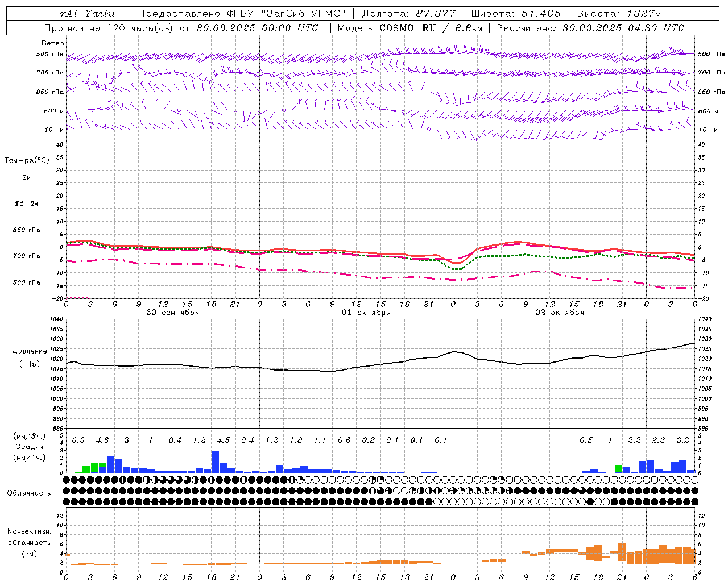The height and width of the screenshot is (582, 728).
Task: Click the "Долгота: 87.377" longitude value
Action: (x=409, y=14)
